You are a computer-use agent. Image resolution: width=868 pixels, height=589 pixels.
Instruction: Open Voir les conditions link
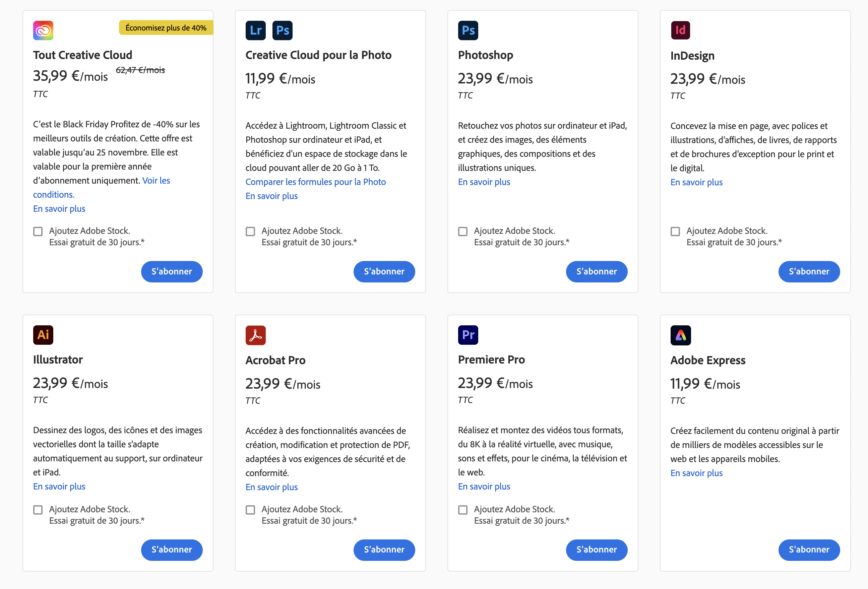coord(156,181)
